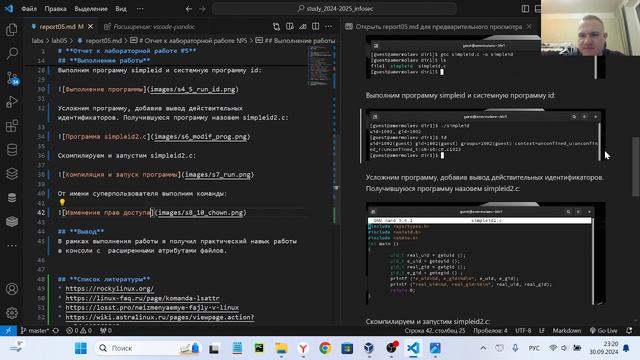The width and height of the screenshot is (640, 360).
Task: Click the editor minimap
Action: point(321,66)
